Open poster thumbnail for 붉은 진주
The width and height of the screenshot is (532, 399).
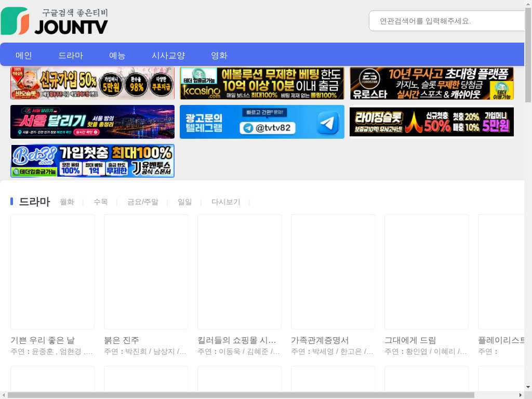pyautogui.click(x=146, y=271)
